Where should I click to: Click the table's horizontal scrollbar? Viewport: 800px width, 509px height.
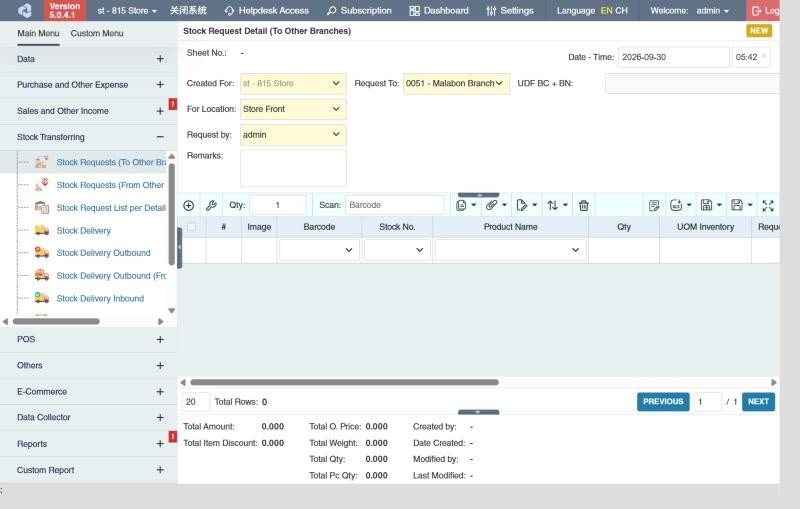(344, 382)
